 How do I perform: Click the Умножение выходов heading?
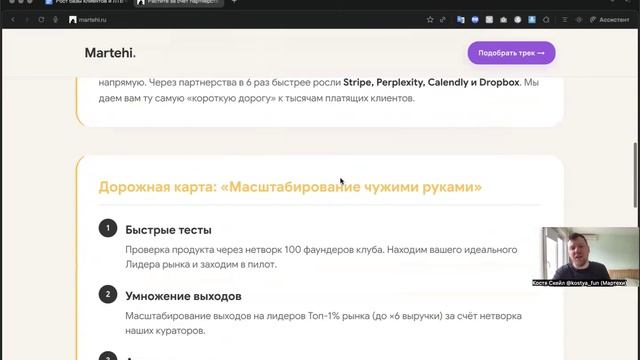coord(183,296)
